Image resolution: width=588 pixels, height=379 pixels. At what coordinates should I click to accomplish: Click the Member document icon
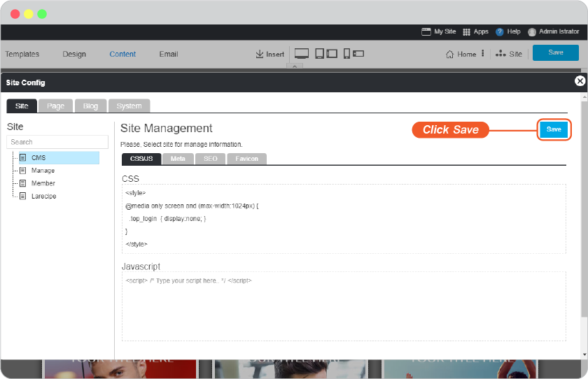point(23,183)
